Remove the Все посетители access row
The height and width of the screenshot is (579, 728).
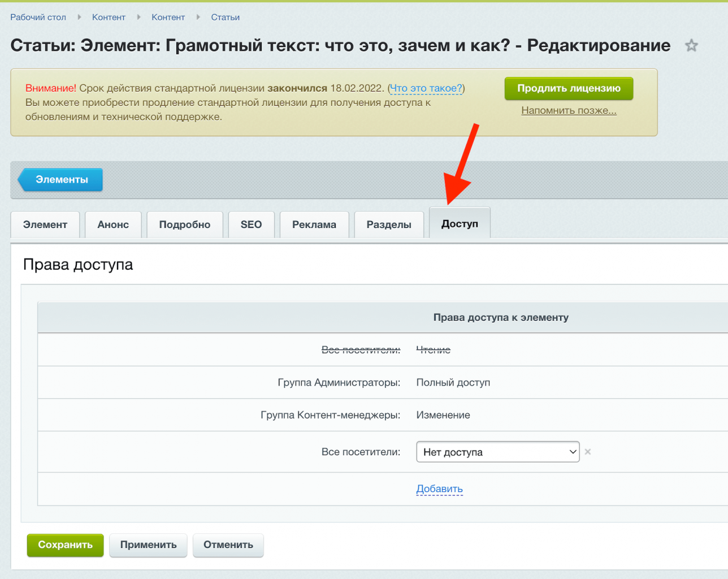coord(588,452)
